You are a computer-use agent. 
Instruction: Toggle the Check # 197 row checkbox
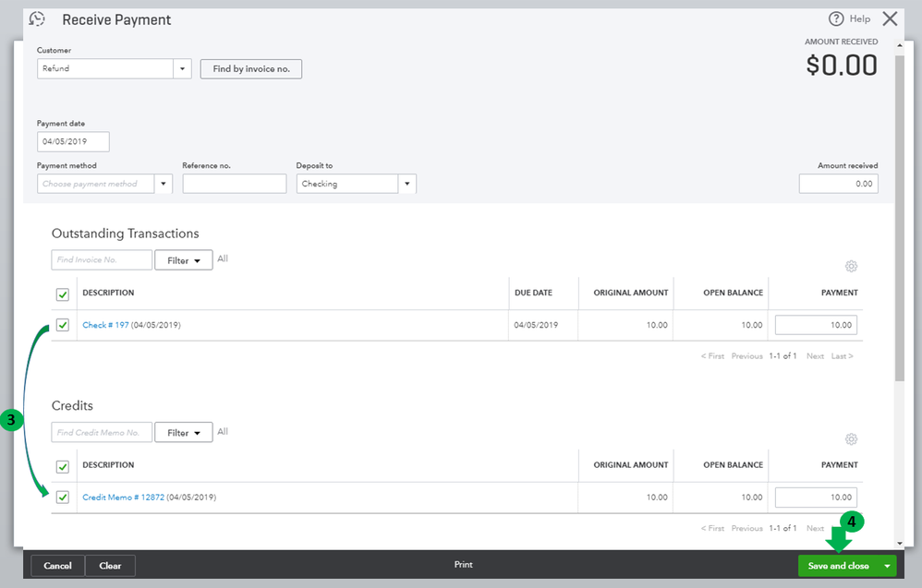(x=63, y=325)
